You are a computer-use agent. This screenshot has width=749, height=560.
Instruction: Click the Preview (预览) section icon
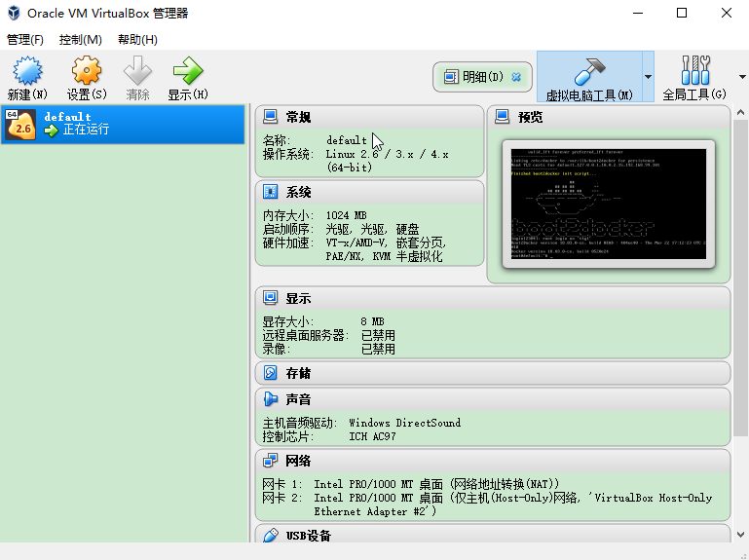(502, 117)
